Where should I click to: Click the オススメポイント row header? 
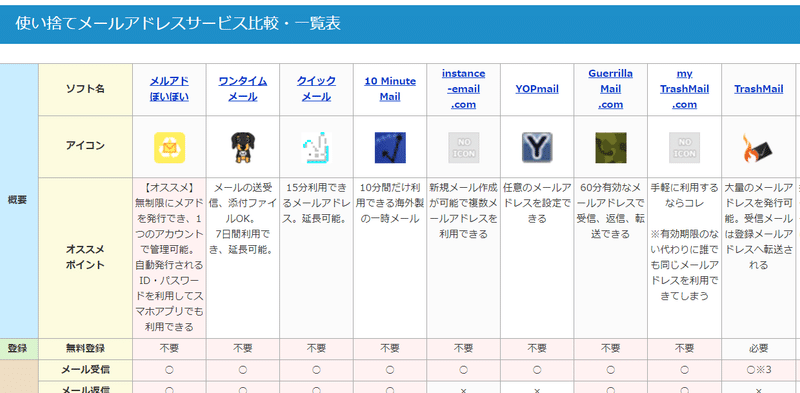(x=85, y=258)
